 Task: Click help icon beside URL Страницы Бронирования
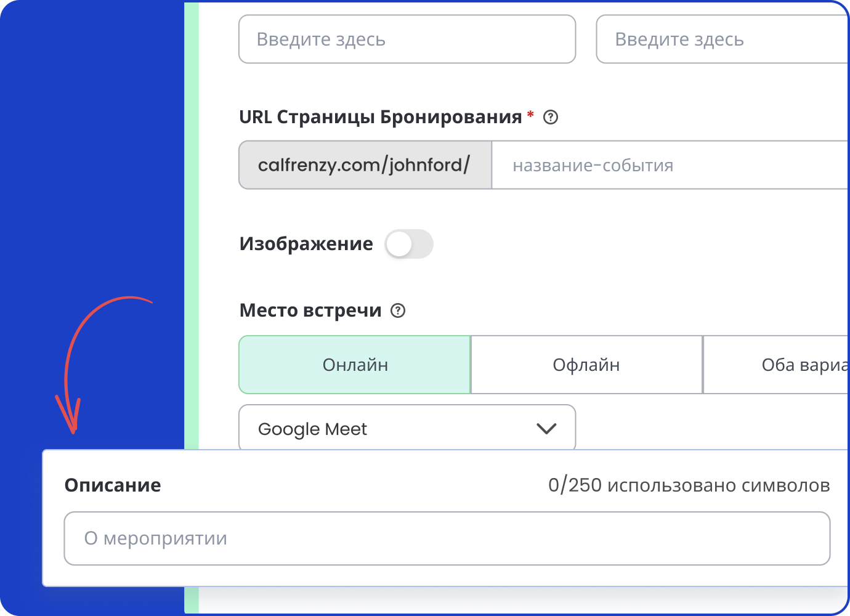[551, 117]
